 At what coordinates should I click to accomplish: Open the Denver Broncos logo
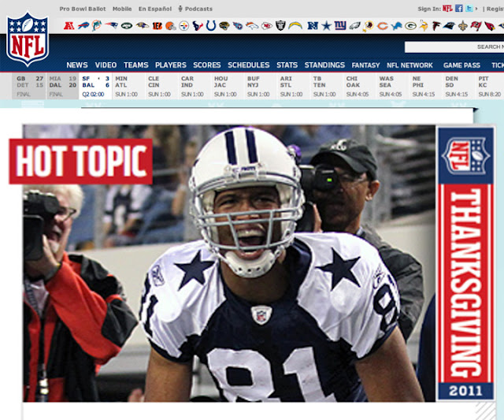(252, 26)
